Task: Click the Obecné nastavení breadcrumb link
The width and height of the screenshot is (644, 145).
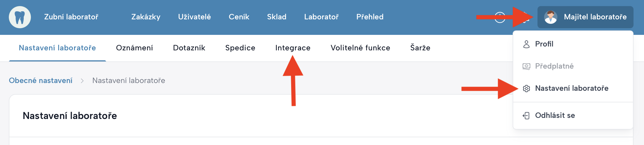Action: (41, 81)
